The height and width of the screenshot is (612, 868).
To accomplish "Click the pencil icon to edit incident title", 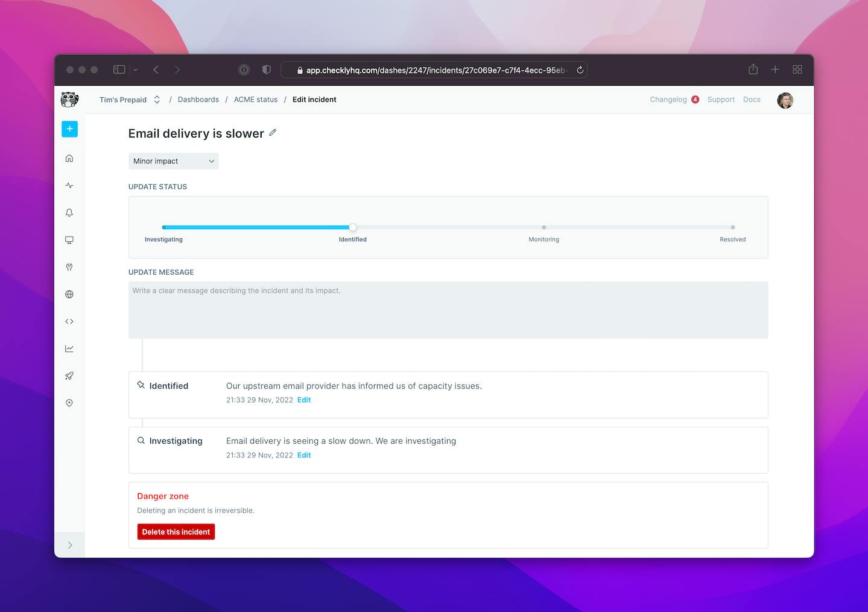I will [273, 133].
